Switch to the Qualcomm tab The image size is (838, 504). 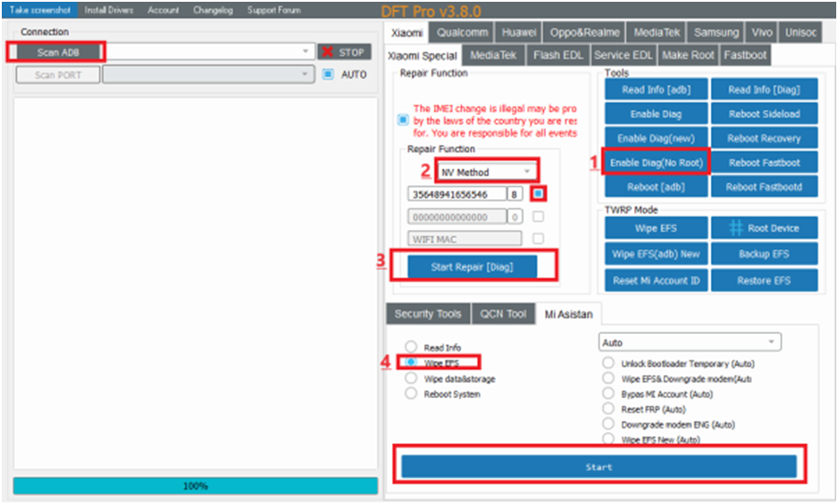pos(462,33)
